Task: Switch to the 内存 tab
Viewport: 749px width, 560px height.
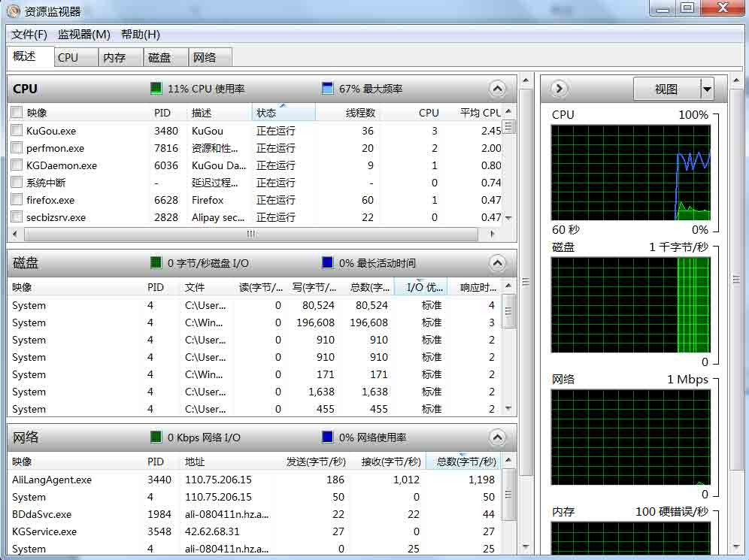Action: (x=114, y=57)
